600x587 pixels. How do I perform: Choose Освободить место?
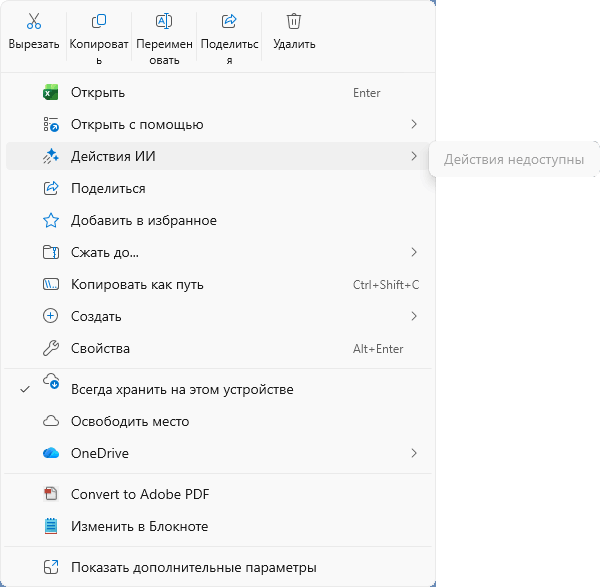point(217,421)
